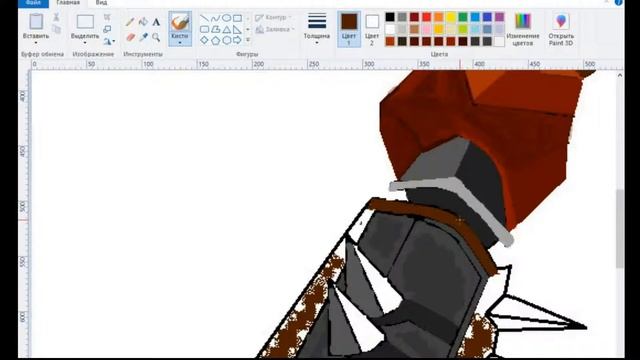The height and width of the screenshot is (360, 640).
Task: Choose the Right triangle shape
Action: point(238,29)
